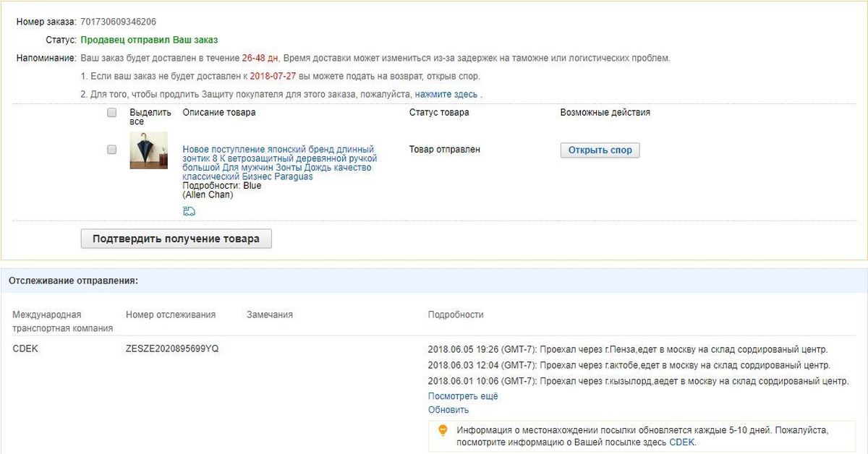Expand tracking history via "Посмотреть ещё"
The width and height of the screenshot is (868, 454).
pyautogui.click(x=463, y=396)
